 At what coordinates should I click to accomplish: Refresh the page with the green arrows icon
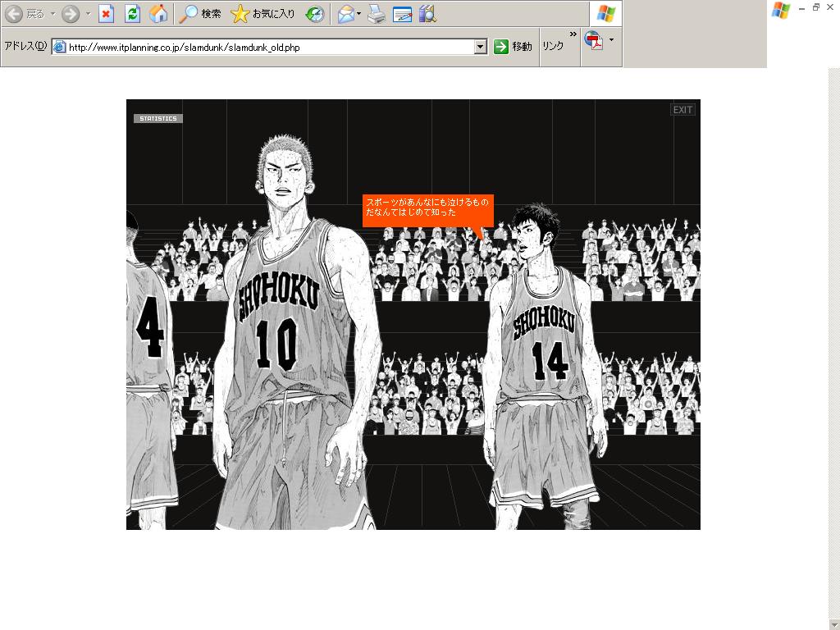coord(132,15)
